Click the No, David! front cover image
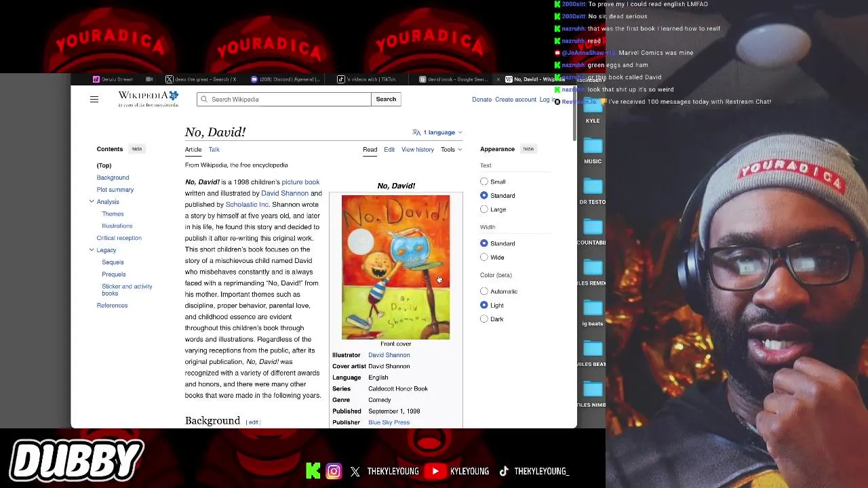868x488 pixels. click(x=395, y=267)
